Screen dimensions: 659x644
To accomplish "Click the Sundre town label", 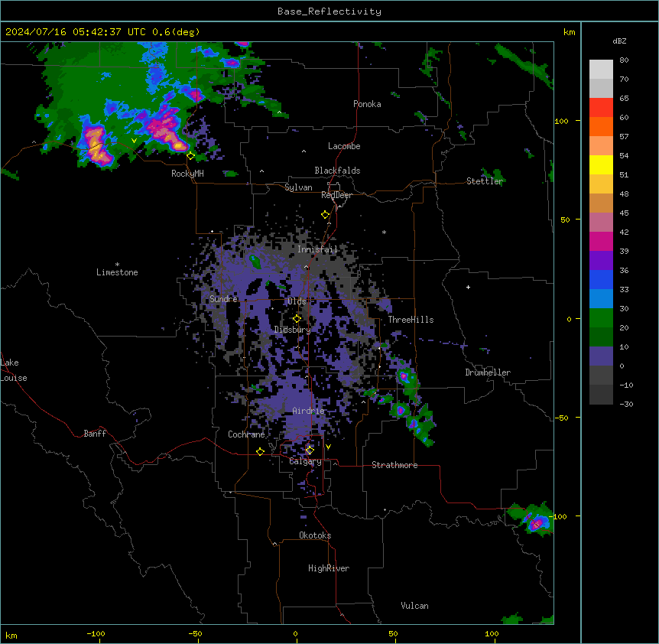I will 223,299.
